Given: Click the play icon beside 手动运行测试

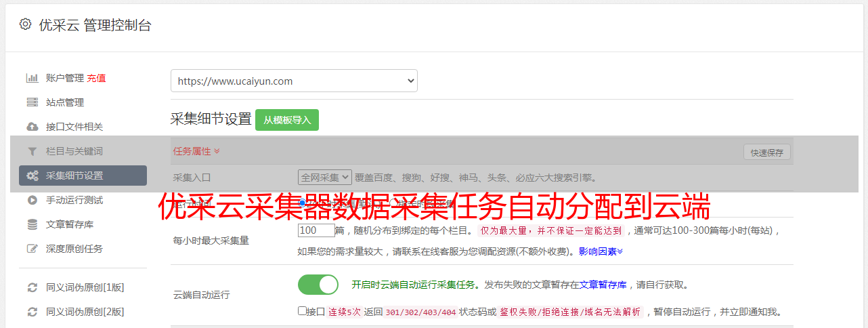Looking at the screenshot, I should coord(32,200).
